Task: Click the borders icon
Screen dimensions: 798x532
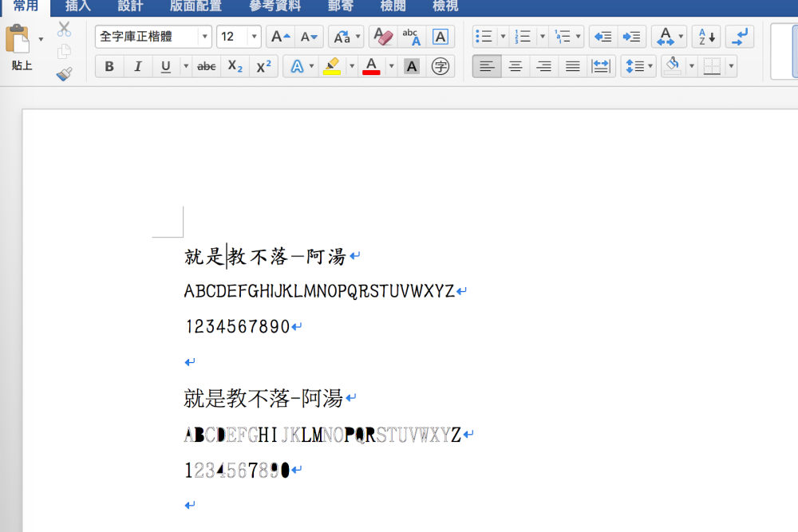Action: (x=712, y=66)
